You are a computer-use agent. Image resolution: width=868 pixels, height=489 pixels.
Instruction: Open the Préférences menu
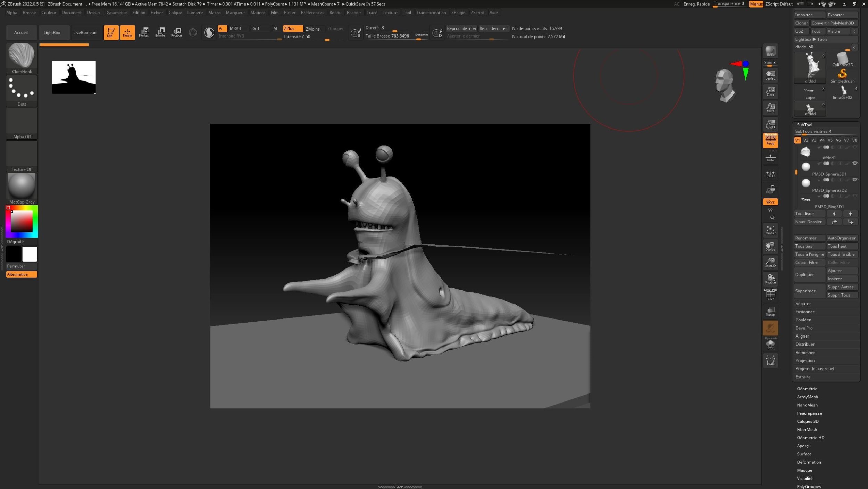312,13
